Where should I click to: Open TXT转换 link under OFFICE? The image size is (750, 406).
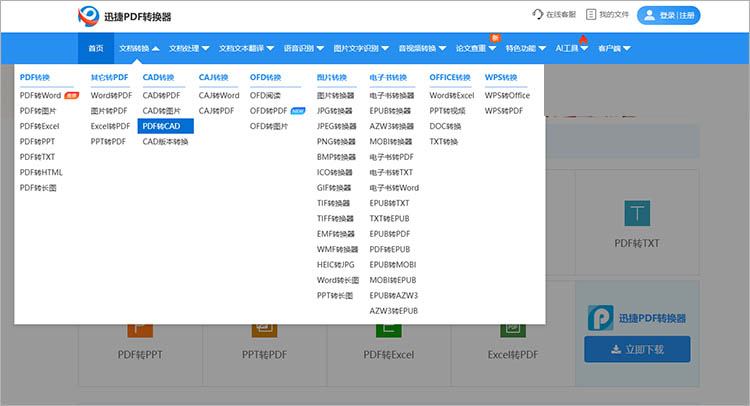[443, 142]
